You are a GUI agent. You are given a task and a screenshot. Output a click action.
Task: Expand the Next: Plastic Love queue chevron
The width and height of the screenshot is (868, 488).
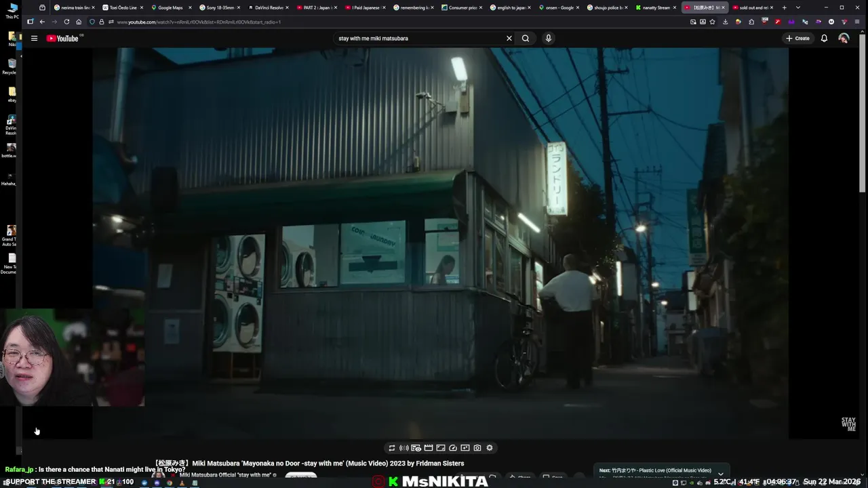[721, 474]
